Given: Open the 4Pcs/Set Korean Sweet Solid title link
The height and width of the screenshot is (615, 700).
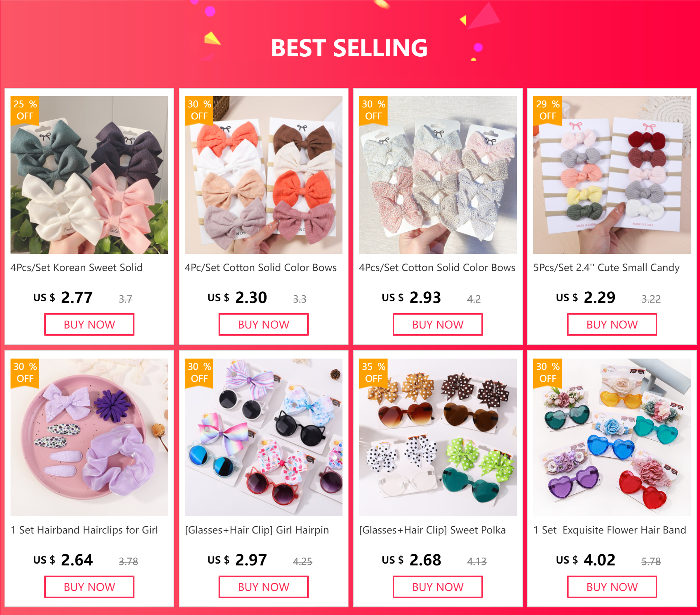Looking at the screenshot, I should pyautogui.click(x=77, y=268).
